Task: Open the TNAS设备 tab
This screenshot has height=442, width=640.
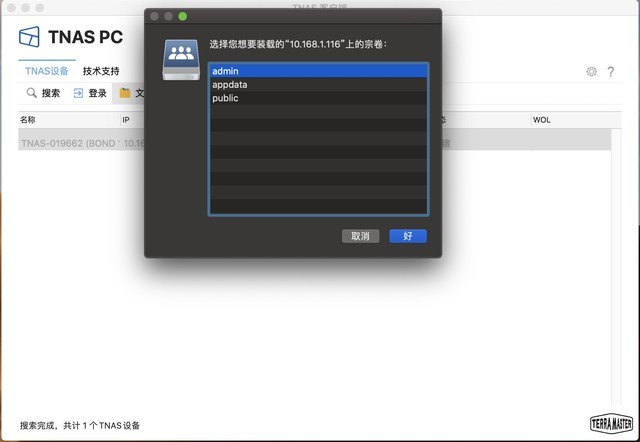Action: tap(47, 71)
